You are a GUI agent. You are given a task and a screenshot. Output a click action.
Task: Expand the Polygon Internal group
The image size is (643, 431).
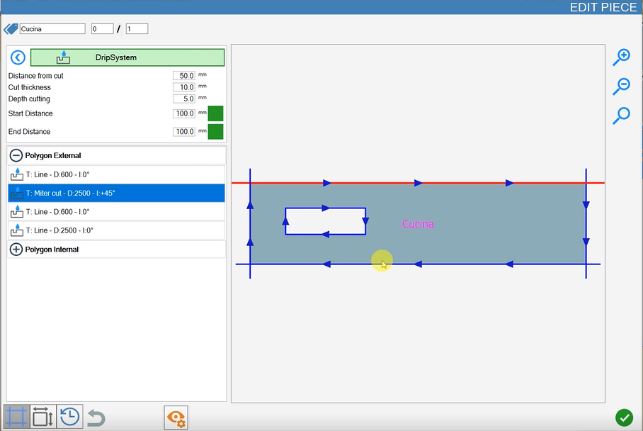pyautogui.click(x=16, y=249)
